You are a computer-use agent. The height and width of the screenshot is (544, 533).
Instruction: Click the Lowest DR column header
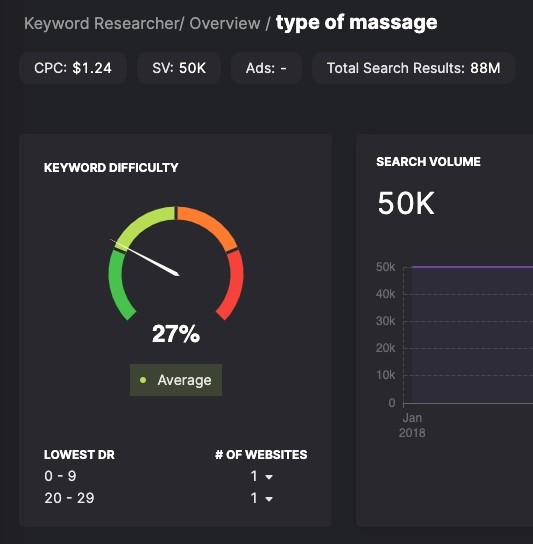click(x=79, y=454)
